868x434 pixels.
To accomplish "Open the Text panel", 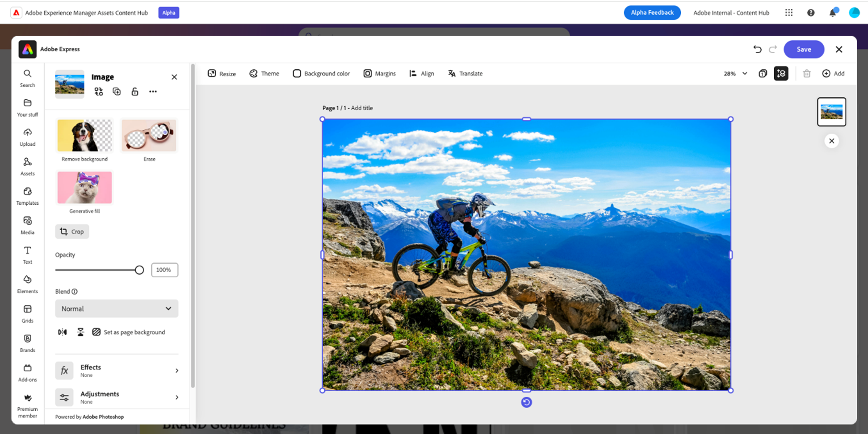I will pos(27,254).
